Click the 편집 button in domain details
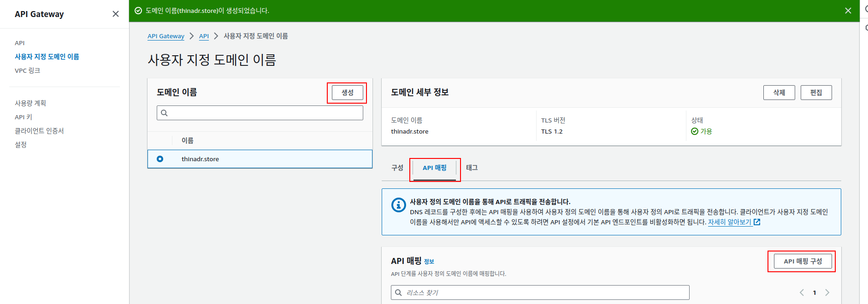 click(x=816, y=93)
